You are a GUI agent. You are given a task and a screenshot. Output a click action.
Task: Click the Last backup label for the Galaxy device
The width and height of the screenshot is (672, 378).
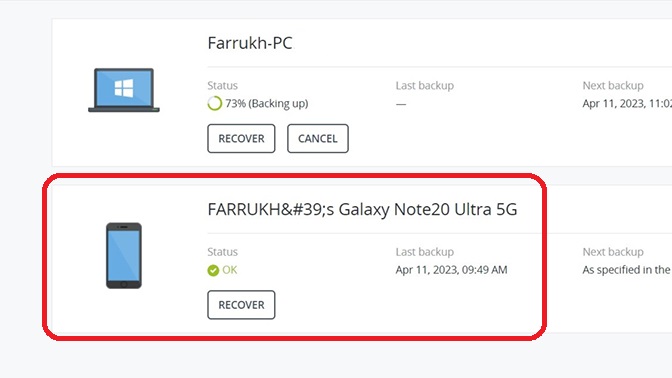(425, 252)
